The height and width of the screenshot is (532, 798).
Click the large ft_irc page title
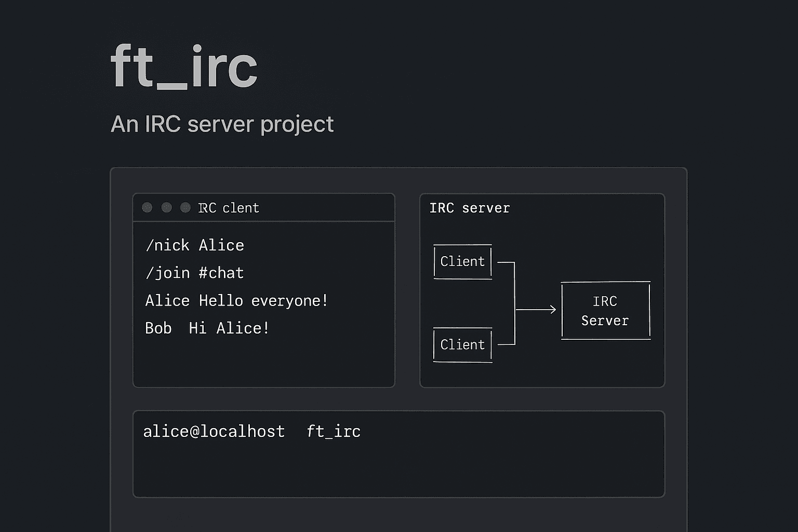pos(184,67)
